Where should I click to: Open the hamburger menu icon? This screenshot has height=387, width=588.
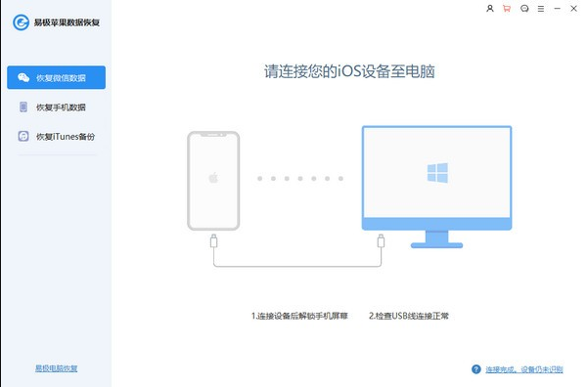pyautogui.click(x=541, y=8)
